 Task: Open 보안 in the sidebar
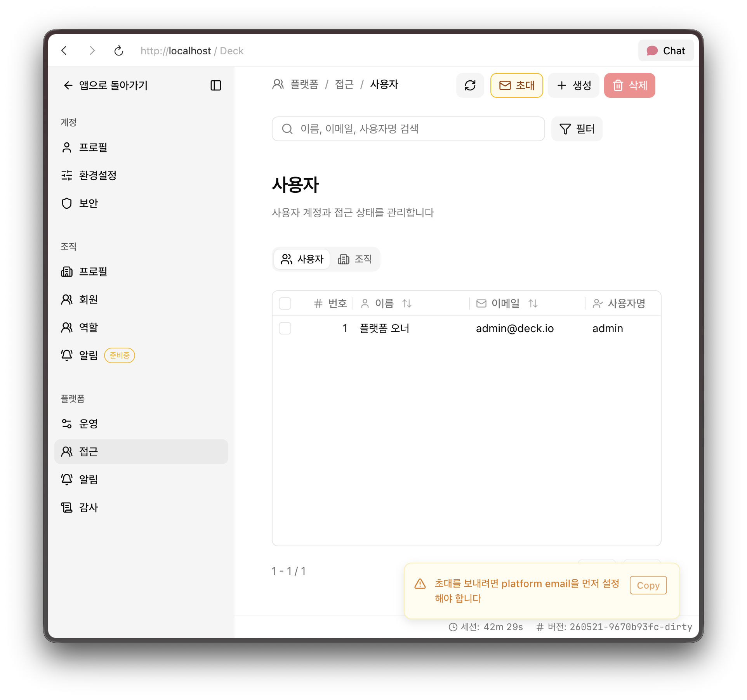coord(141,203)
